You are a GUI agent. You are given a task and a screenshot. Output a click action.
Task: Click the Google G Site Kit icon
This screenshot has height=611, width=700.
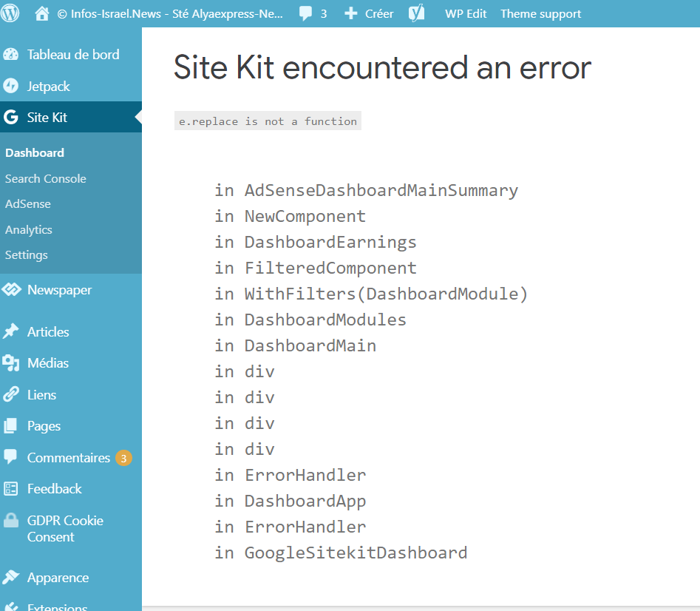[10, 117]
